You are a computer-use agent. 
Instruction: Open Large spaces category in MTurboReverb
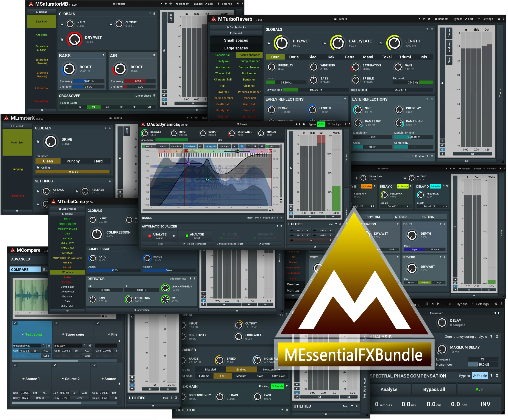[236, 48]
